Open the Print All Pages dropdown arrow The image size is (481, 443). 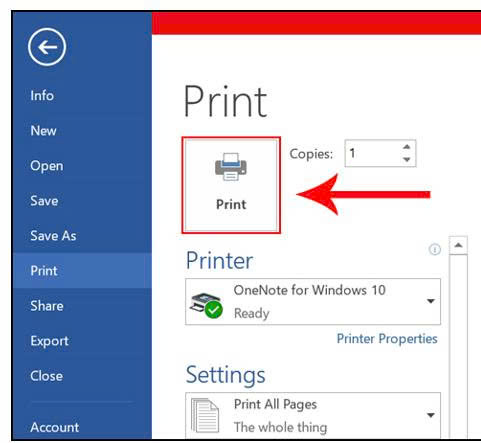pos(431,415)
